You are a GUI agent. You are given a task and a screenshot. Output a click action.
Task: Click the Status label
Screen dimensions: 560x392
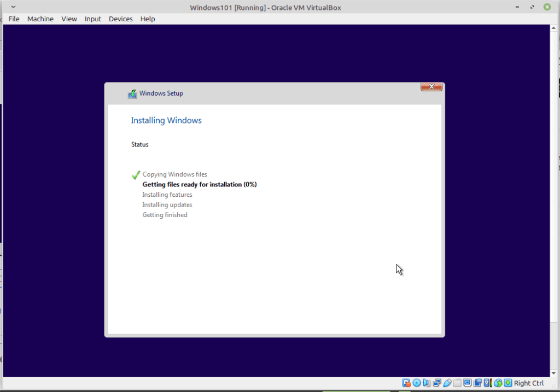pos(139,144)
